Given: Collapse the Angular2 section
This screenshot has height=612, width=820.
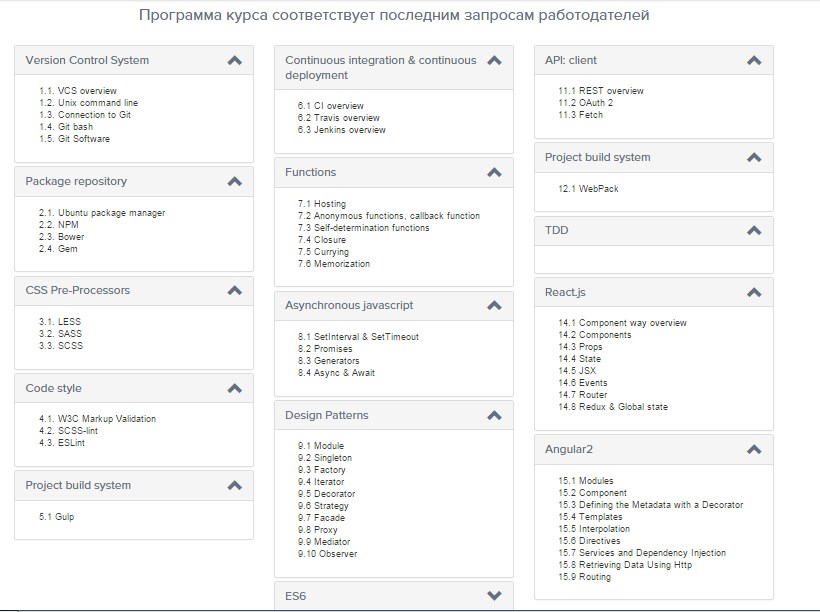Looking at the screenshot, I should coord(754,450).
